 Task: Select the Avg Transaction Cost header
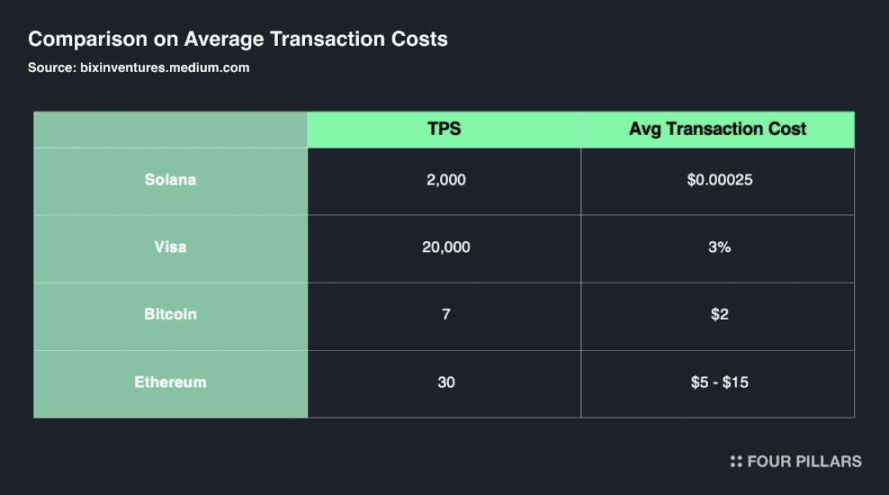click(718, 129)
